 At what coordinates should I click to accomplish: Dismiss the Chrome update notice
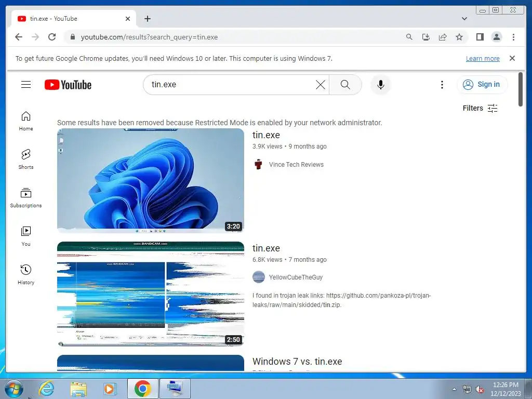pos(512,58)
